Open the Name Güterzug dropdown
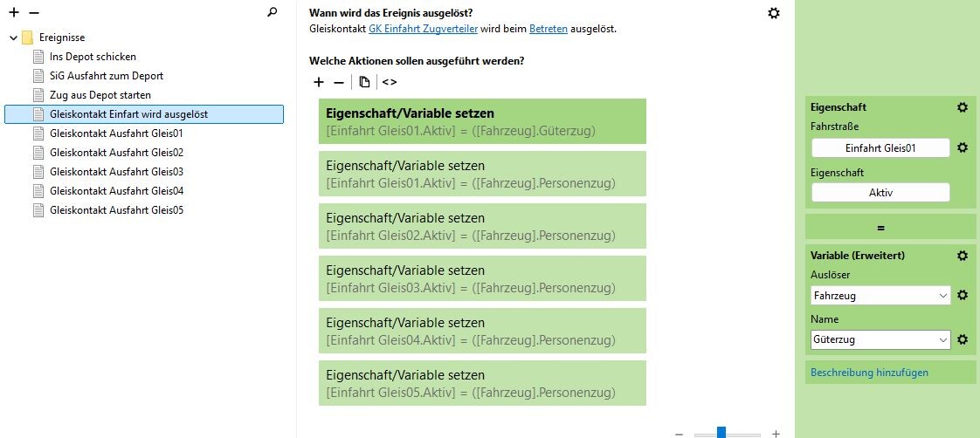Viewport: 980px width, 438px height. (x=880, y=339)
